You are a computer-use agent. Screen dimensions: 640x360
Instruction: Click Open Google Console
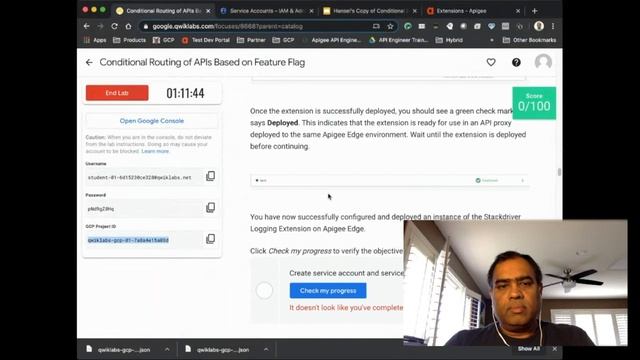(x=152, y=121)
